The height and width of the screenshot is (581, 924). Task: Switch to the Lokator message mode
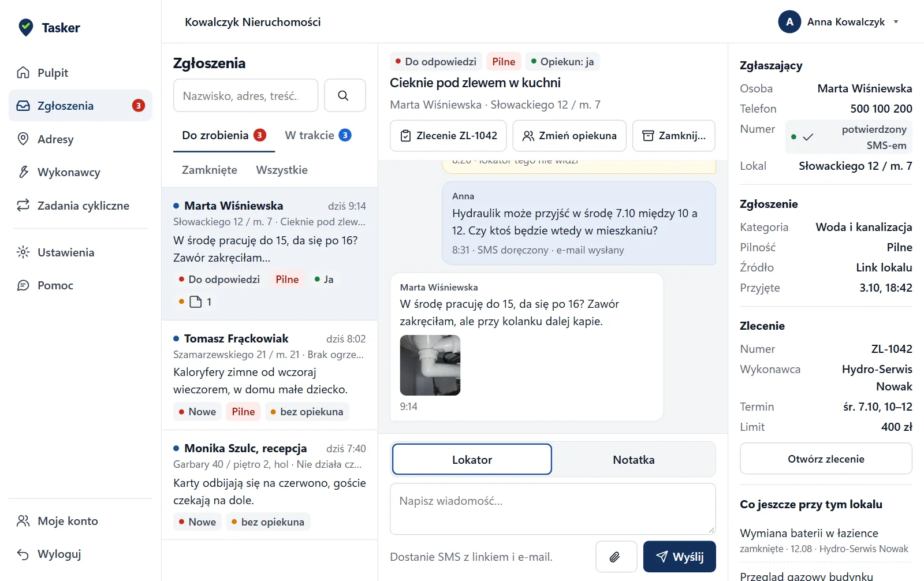[472, 460]
